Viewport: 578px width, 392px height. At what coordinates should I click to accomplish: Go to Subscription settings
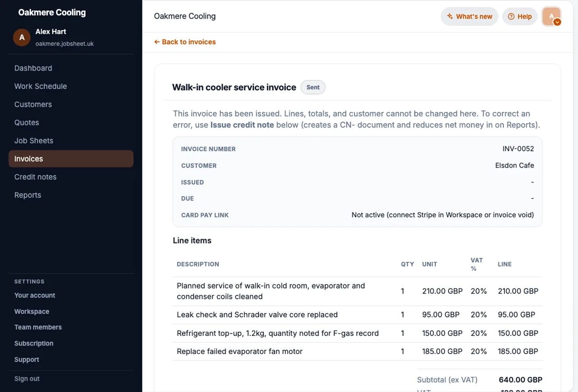point(34,344)
